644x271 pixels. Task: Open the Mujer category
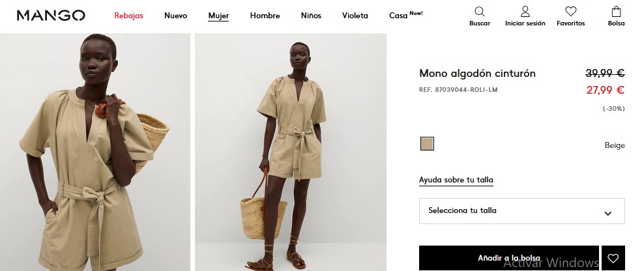(218, 16)
